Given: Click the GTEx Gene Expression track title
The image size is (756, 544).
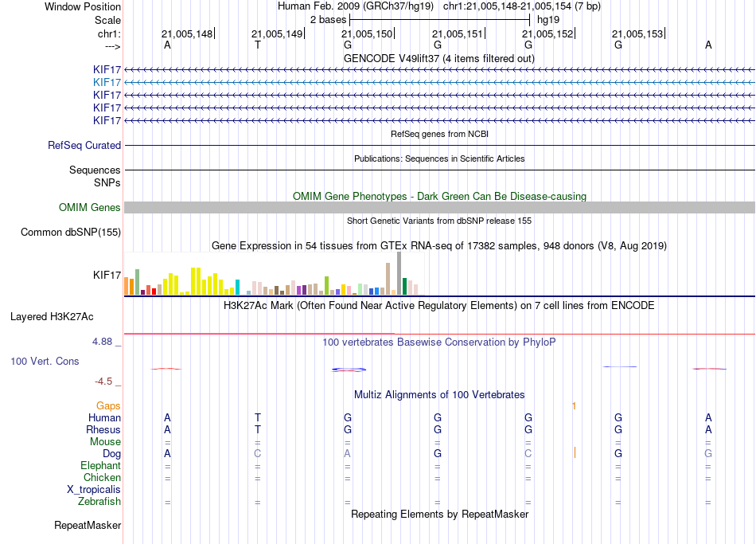Looking at the screenshot, I should pos(438,245).
